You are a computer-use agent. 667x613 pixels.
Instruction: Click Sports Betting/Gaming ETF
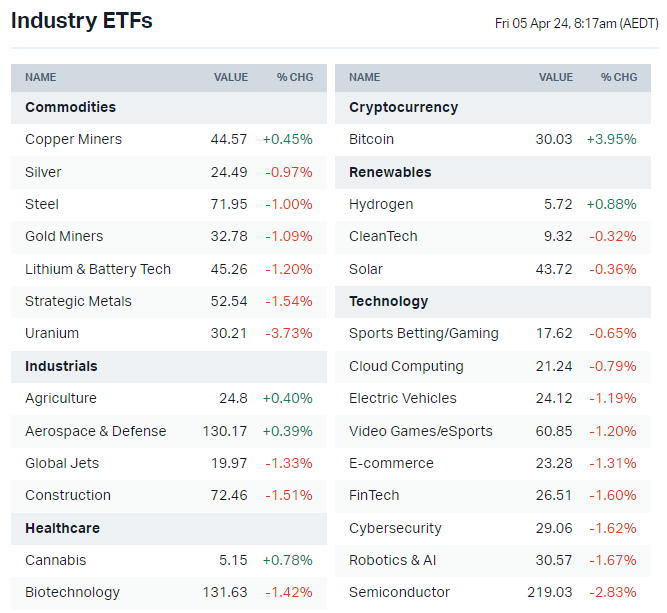point(424,333)
